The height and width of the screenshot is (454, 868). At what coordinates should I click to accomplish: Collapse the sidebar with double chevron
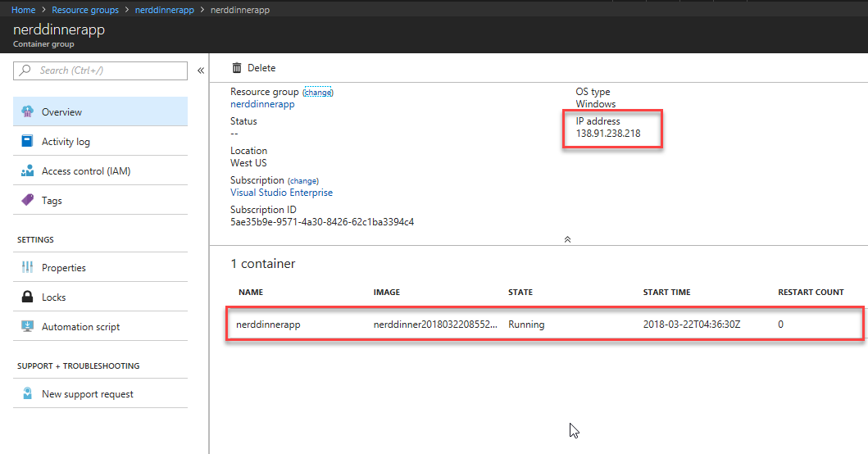pyautogui.click(x=200, y=70)
